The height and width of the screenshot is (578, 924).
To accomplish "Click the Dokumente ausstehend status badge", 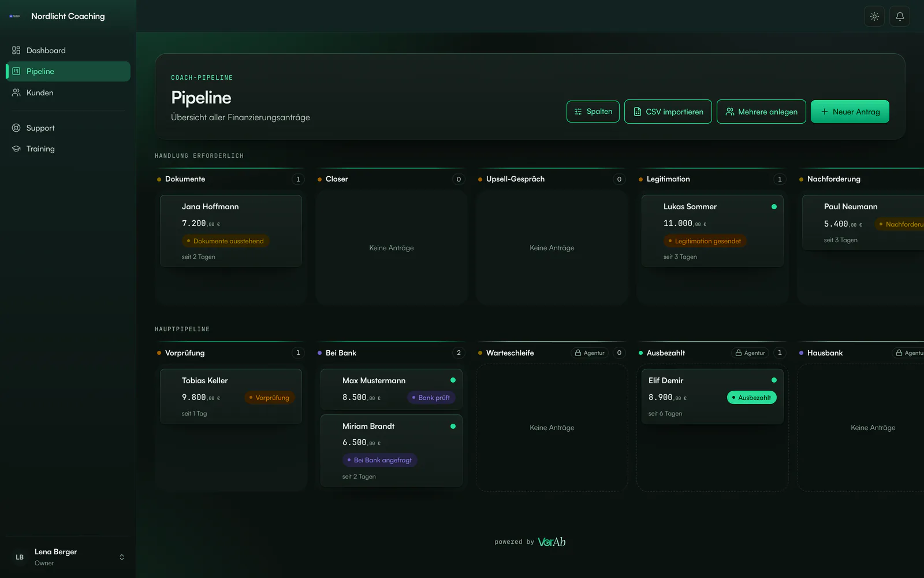I will (225, 241).
